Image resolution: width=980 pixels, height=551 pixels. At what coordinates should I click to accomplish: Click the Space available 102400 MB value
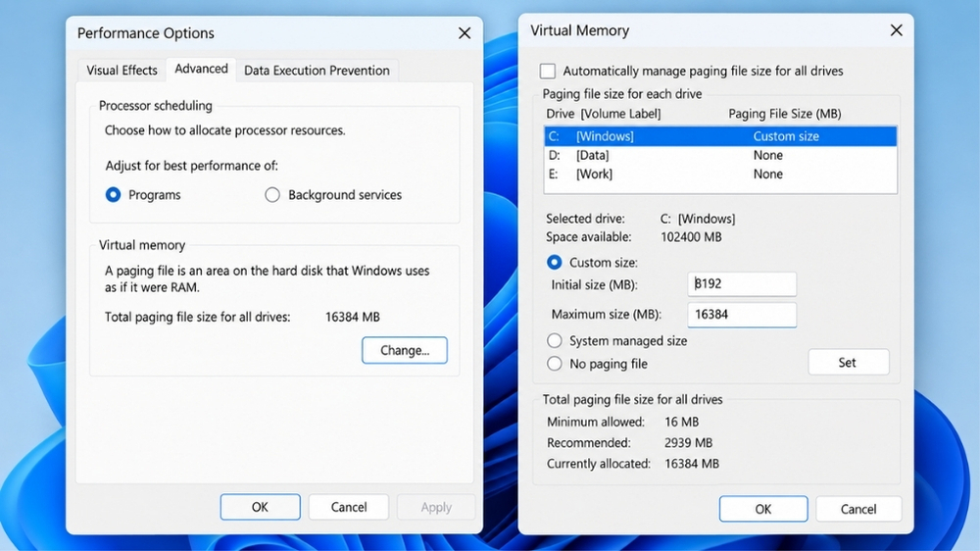point(691,237)
